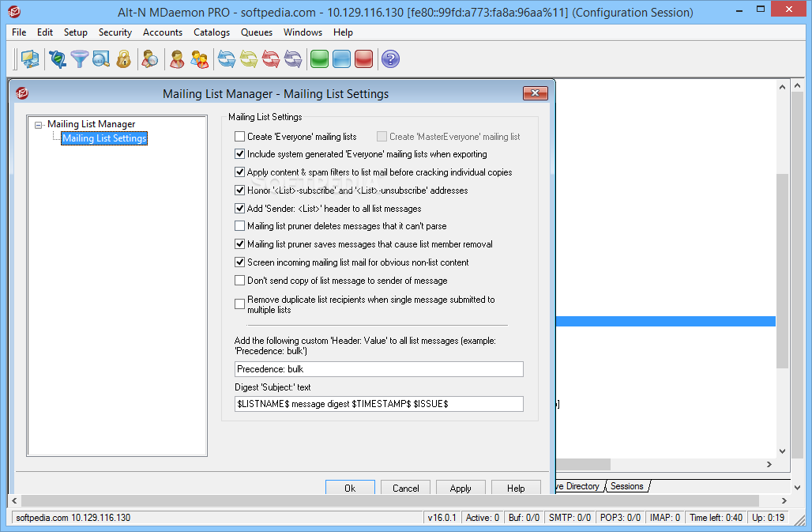Click the Apply button
Image resolution: width=812 pixels, height=532 pixels.
461,488
